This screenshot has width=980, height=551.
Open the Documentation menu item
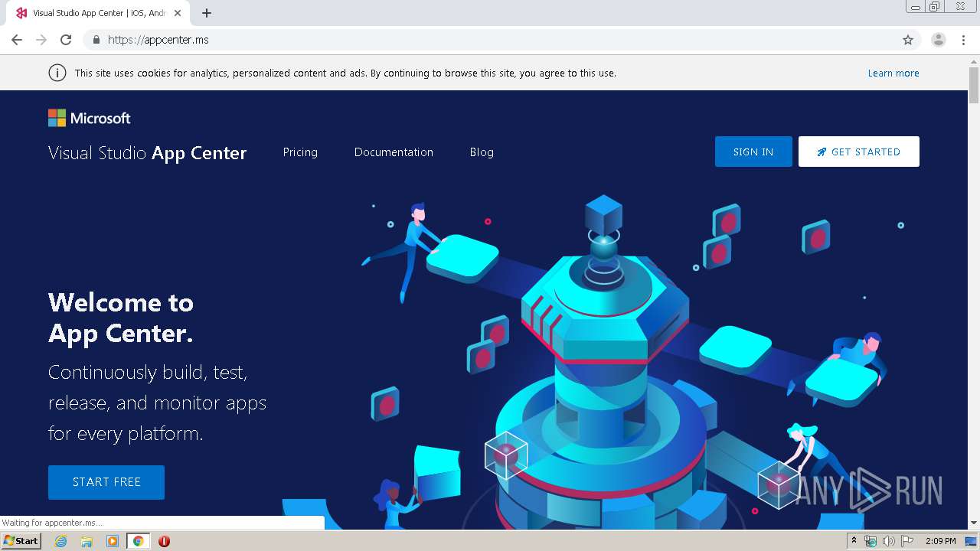pyautogui.click(x=394, y=152)
